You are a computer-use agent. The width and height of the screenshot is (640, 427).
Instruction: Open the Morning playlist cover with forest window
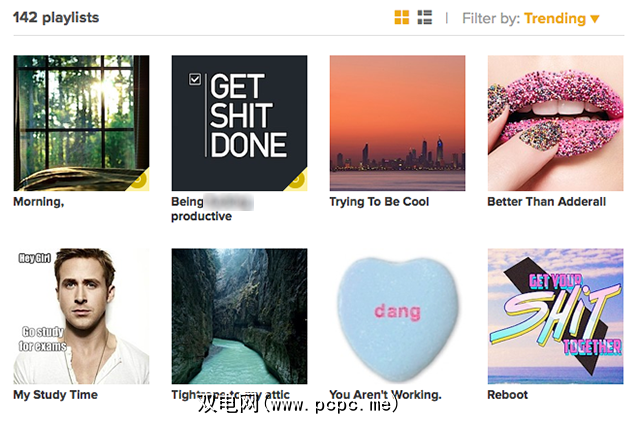point(81,123)
